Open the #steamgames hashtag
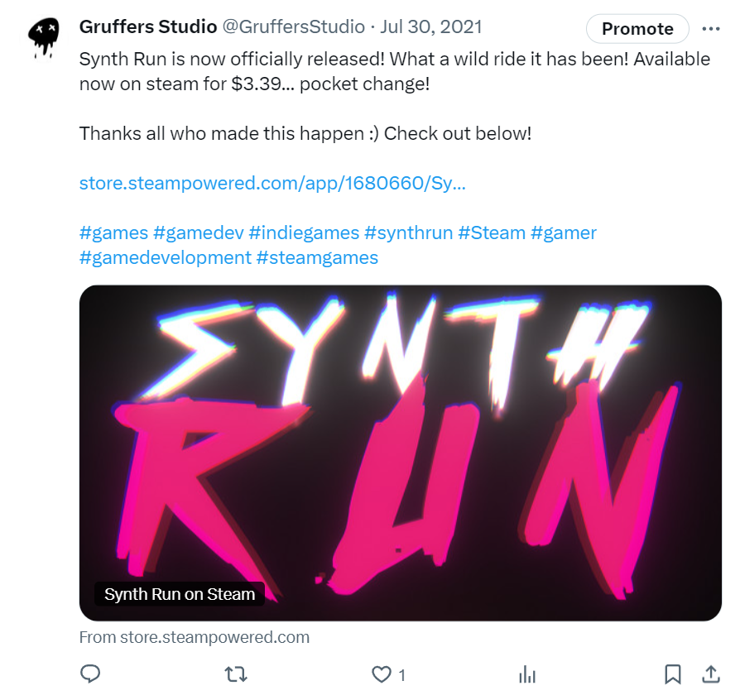740x700 pixels. click(317, 257)
